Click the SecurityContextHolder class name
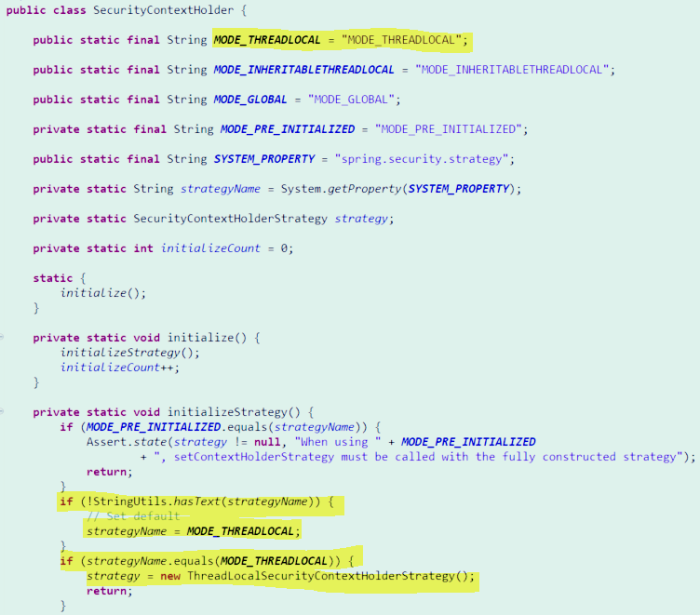 [x=164, y=10]
